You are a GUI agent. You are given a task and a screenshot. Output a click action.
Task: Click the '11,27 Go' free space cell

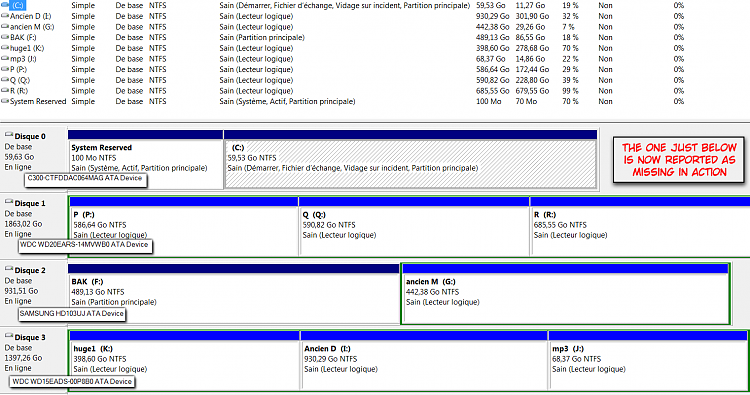pos(530,5)
